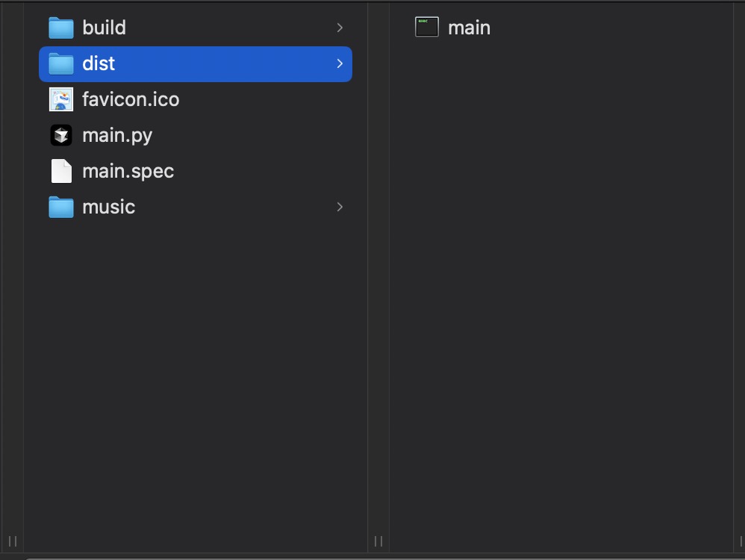Image resolution: width=745 pixels, height=560 pixels.
Task: Click the dist folder icon
Action: pos(60,63)
